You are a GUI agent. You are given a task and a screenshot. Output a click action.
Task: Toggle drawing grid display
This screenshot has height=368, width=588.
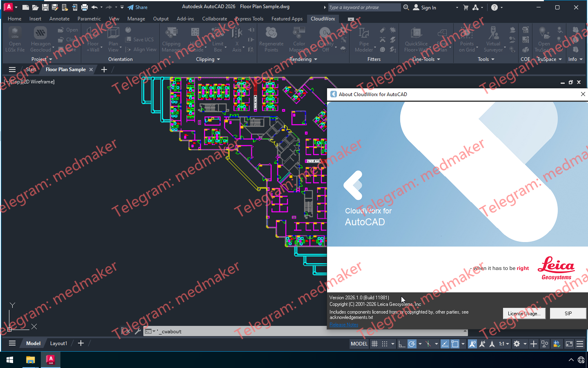tap(374, 344)
